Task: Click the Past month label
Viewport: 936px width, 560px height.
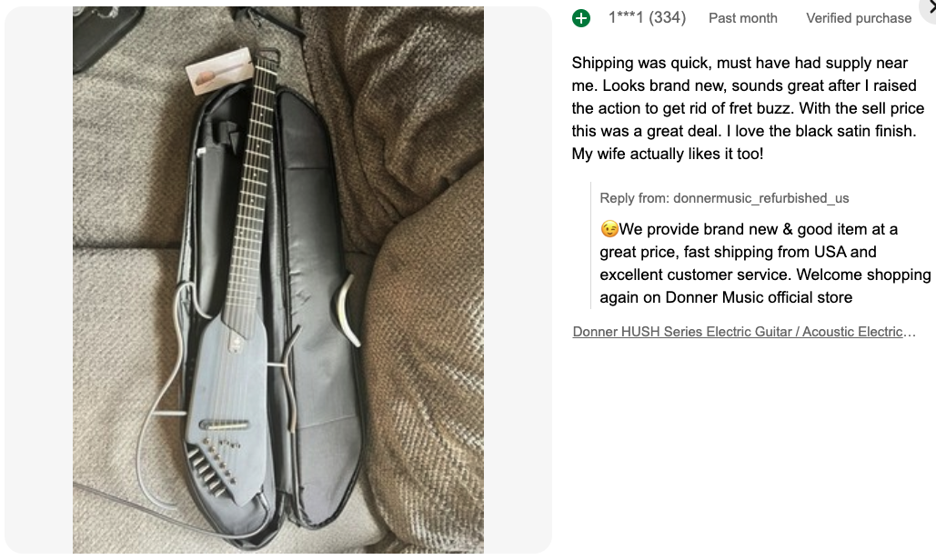Action: click(x=742, y=18)
